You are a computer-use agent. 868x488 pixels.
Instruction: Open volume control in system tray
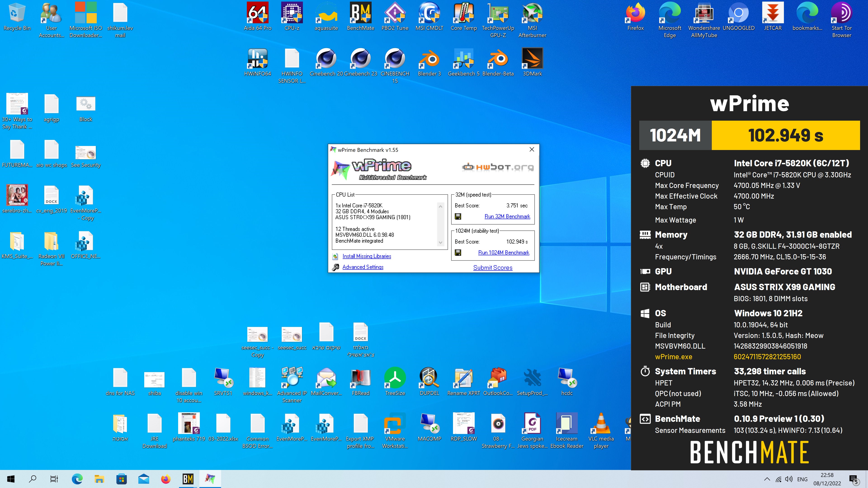tap(789, 479)
